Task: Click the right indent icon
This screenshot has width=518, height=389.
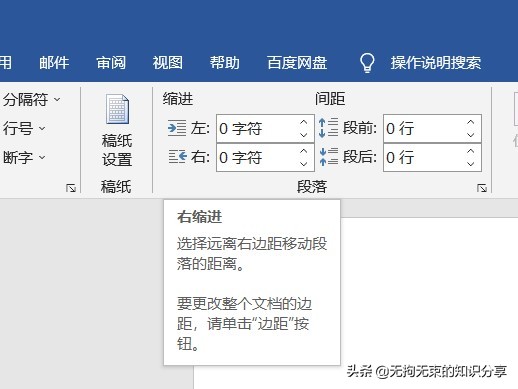Action: pos(177,157)
